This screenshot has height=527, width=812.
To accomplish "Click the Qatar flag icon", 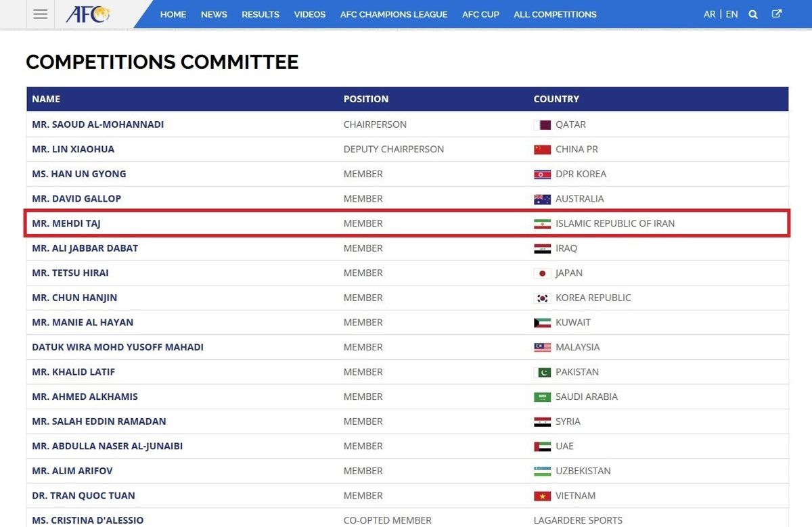I will click(541, 124).
